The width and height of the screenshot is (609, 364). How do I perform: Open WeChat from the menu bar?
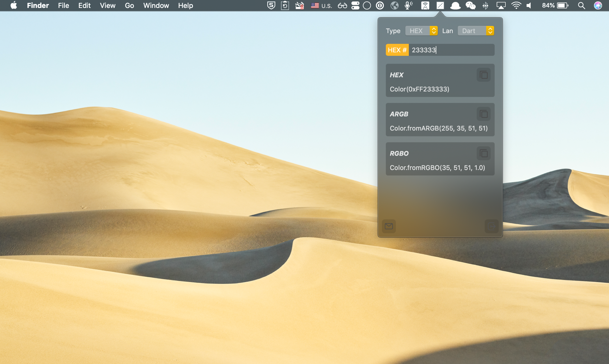point(470,6)
